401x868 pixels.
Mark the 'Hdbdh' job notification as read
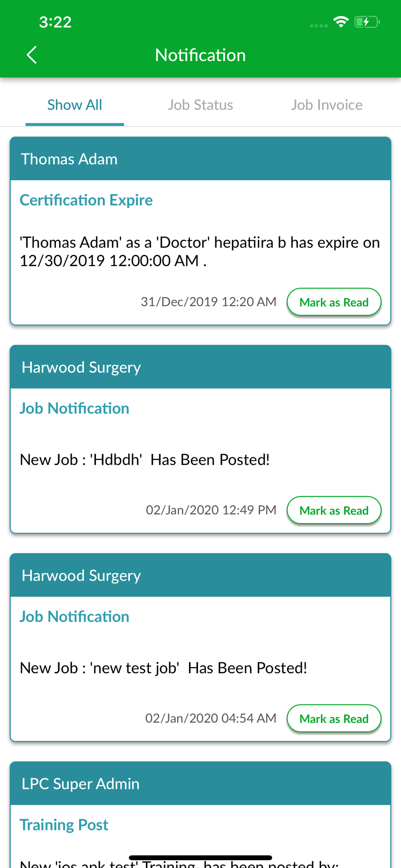click(x=334, y=510)
